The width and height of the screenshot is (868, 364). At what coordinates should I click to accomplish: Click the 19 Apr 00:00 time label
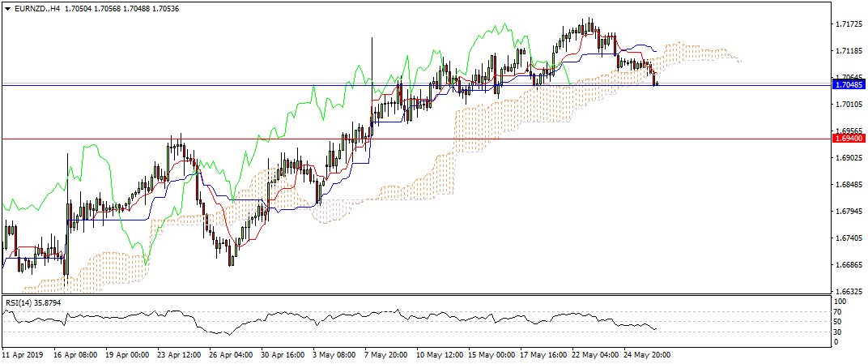(x=129, y=354)
